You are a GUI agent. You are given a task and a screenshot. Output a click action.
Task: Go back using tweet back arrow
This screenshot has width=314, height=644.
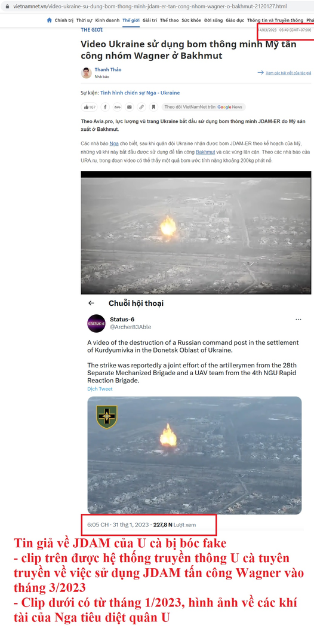91,303
